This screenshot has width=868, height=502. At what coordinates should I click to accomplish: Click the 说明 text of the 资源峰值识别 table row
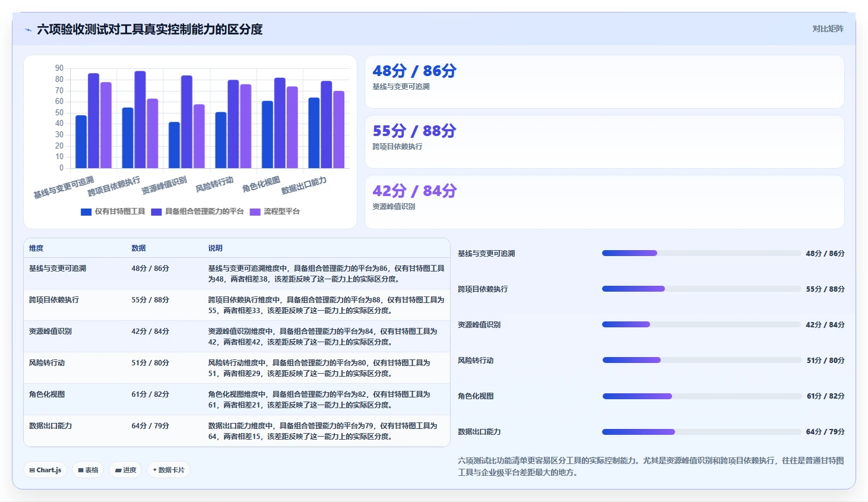tap(322, 337)
